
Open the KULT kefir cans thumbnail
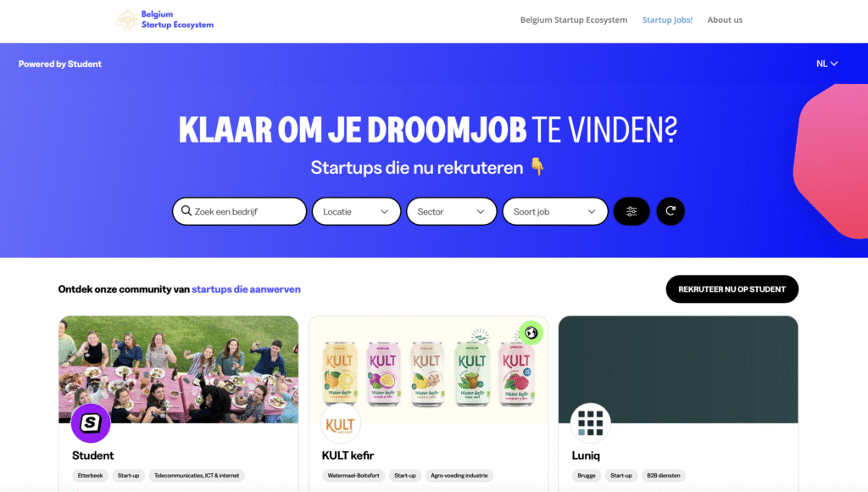[428, 370]
